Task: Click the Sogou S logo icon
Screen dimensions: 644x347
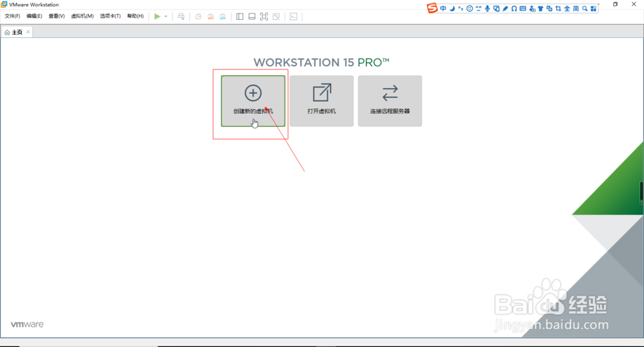Action: pyautogui.click(x=432, y=8)
